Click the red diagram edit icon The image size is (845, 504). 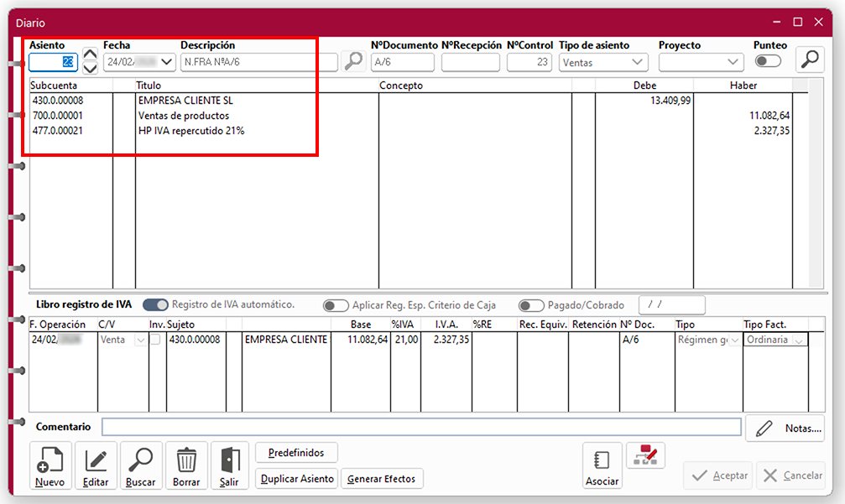click(x=646, y=456)
